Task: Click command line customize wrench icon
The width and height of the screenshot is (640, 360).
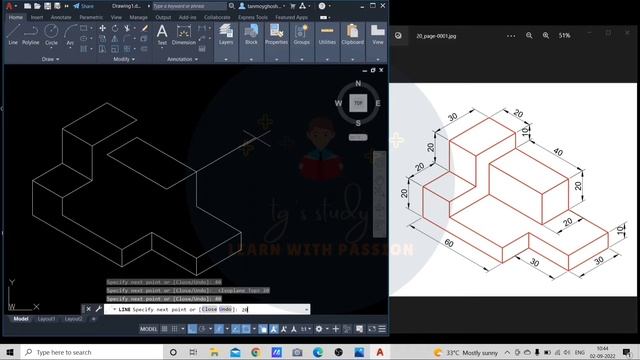Action: (98, 309)
